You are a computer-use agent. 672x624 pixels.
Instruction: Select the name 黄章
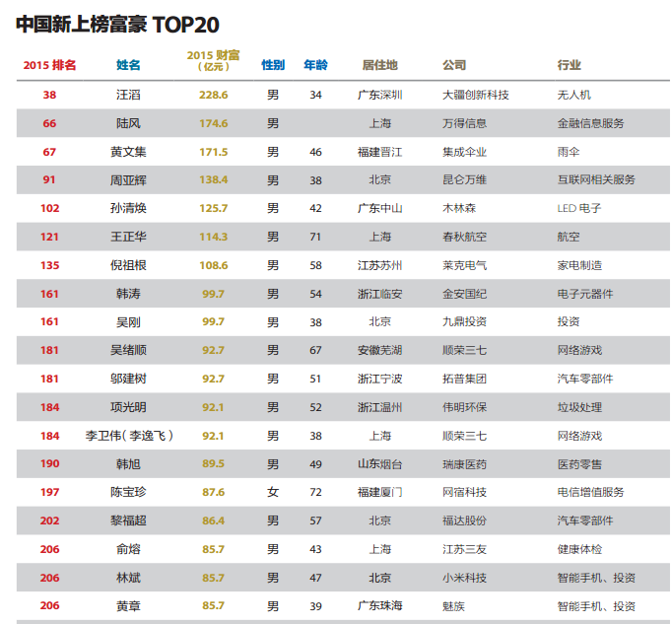pyautogui.click(x=128, y=606)
